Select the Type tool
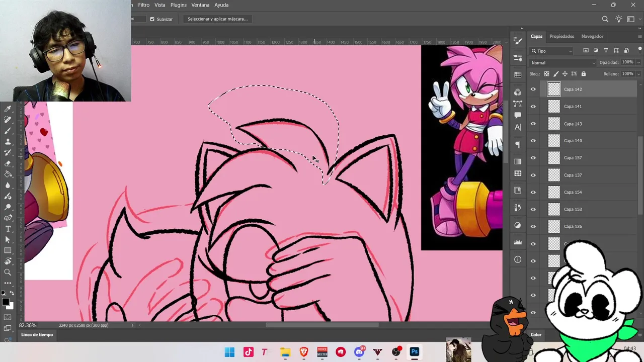The height and width of the screenshot is (362, 644). pos(8,229)
